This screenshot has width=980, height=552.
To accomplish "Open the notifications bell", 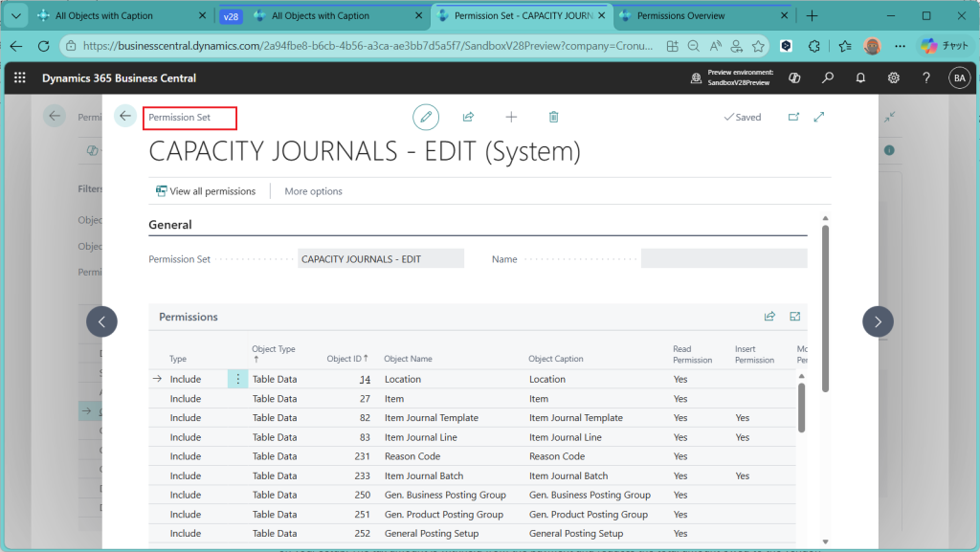I will pos(860,78).
